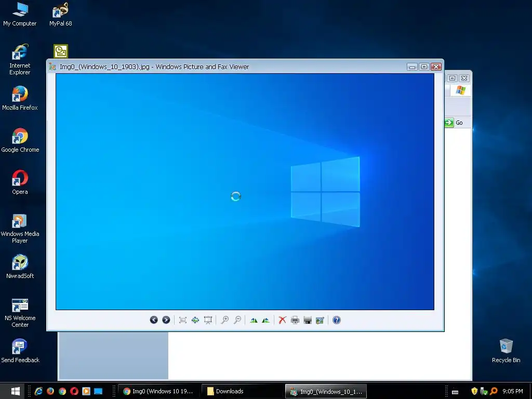Select NS Welcome Center desktop icon

(x=20, y=312)
